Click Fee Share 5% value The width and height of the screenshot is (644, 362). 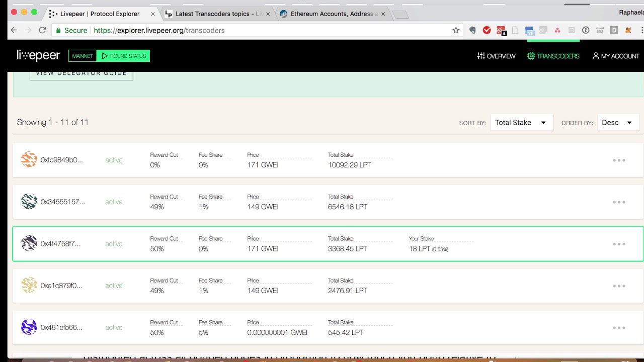203,332
